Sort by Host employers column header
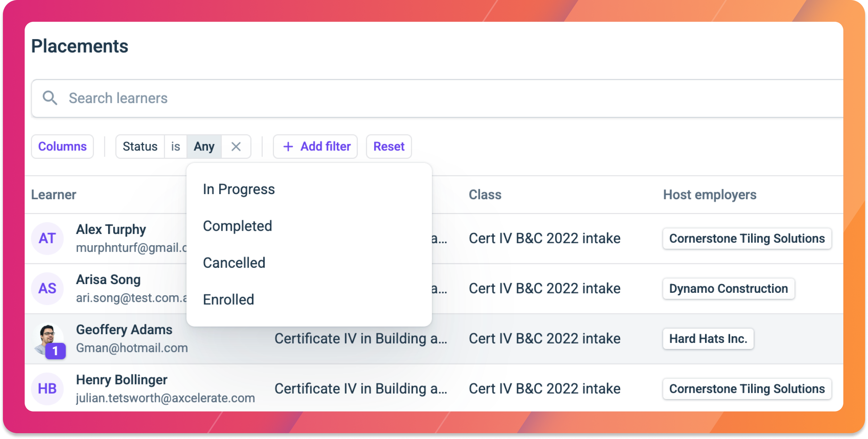 coord(710,195)
